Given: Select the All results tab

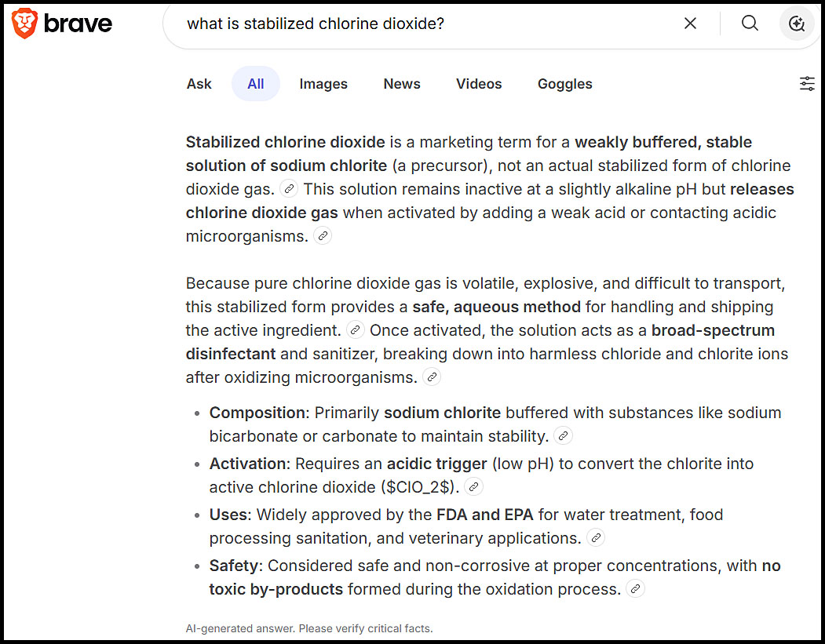Looking at the screenshot, I should 256,84.
